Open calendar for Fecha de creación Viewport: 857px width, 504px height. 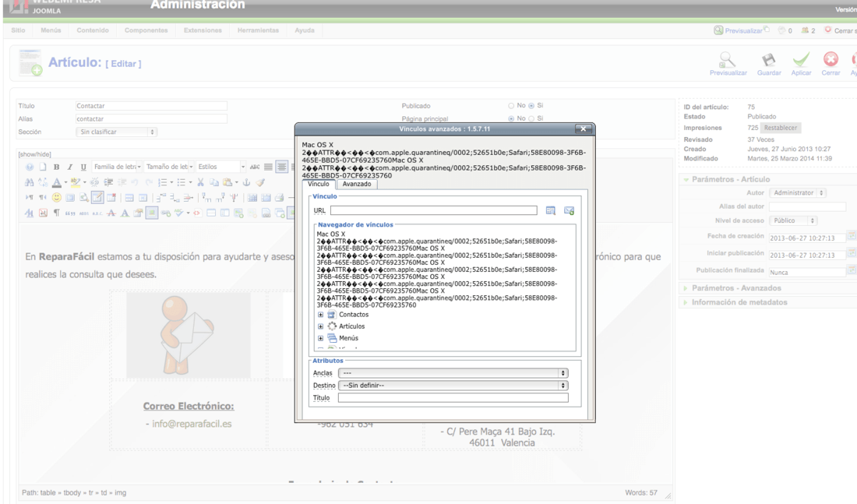(x=852, y=236)
